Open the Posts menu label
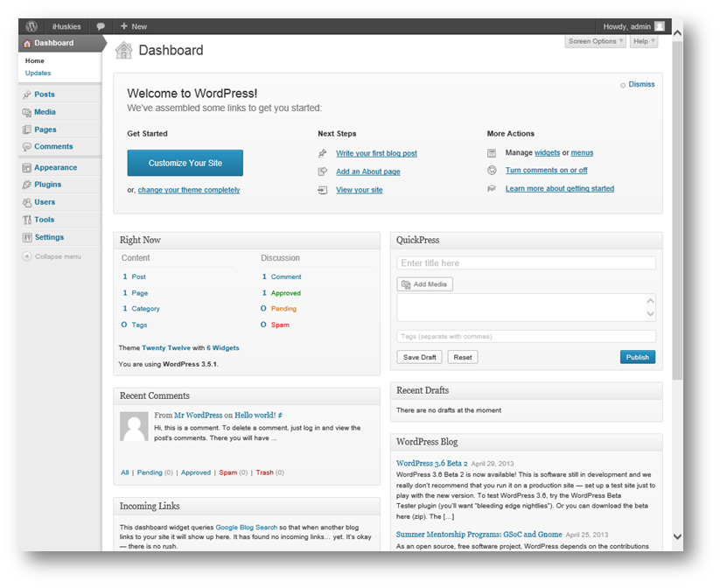The height and width of the screenshot is (588, 720). coord(45,94)
